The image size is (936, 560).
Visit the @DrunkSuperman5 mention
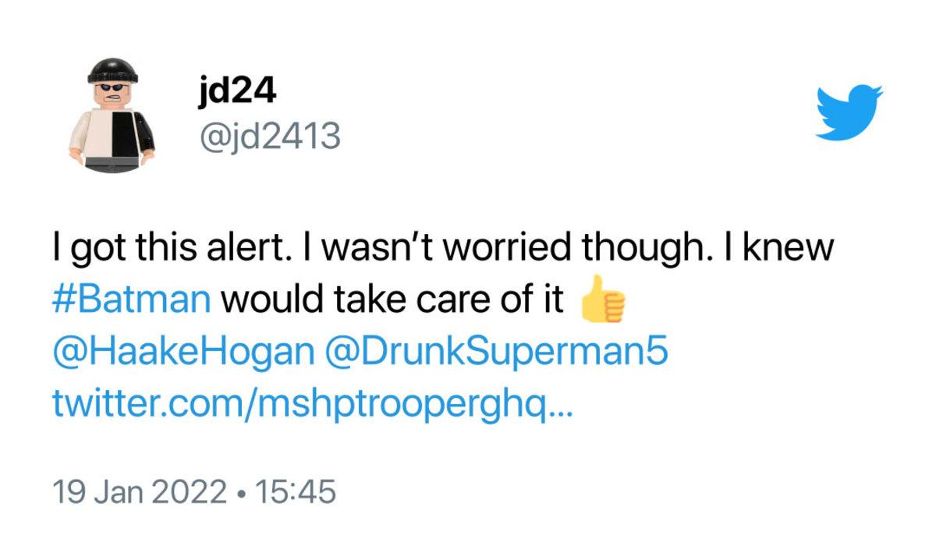click(495, 352)
